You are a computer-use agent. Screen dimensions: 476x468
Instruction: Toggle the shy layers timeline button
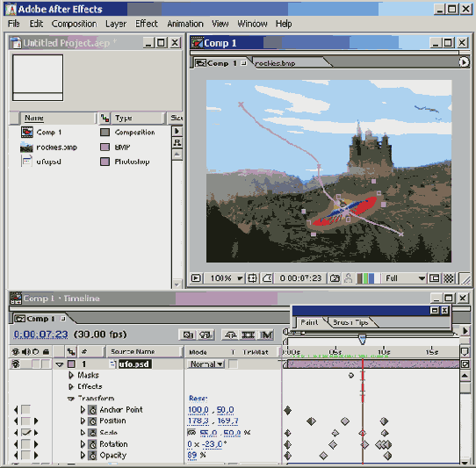click(x=230, y=335)
